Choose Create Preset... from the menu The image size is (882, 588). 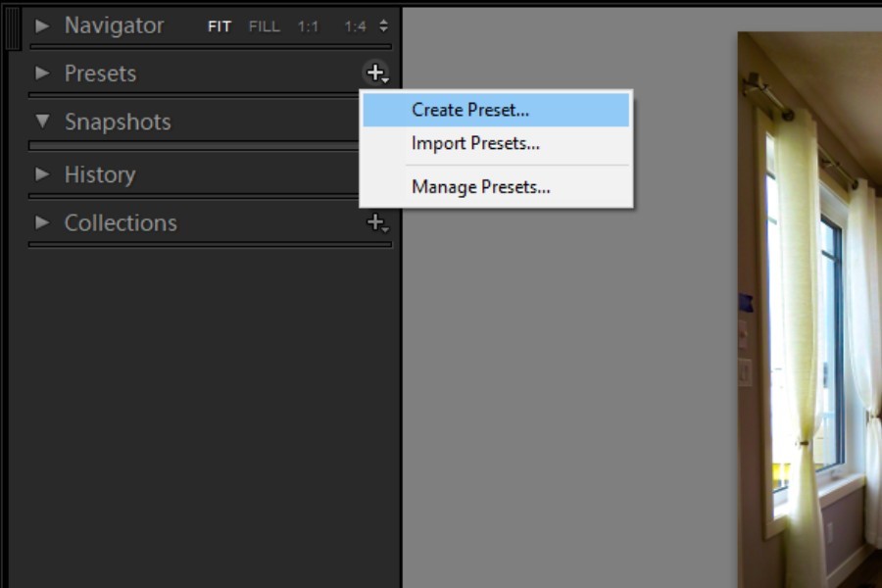click(x=470, y=110)
